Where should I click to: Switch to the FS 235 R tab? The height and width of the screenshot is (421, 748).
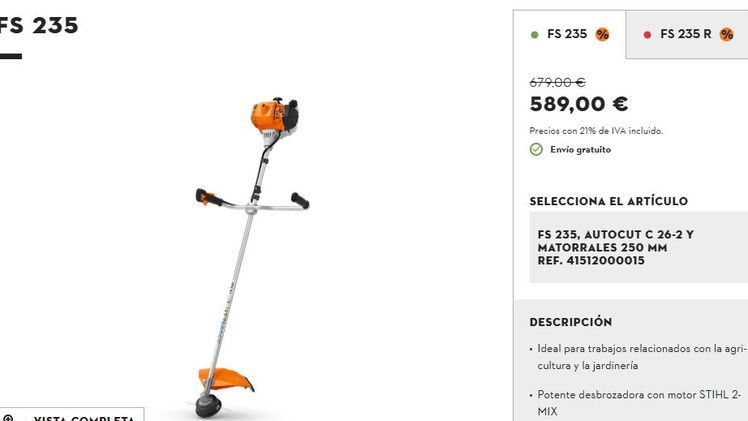point(687,34)
